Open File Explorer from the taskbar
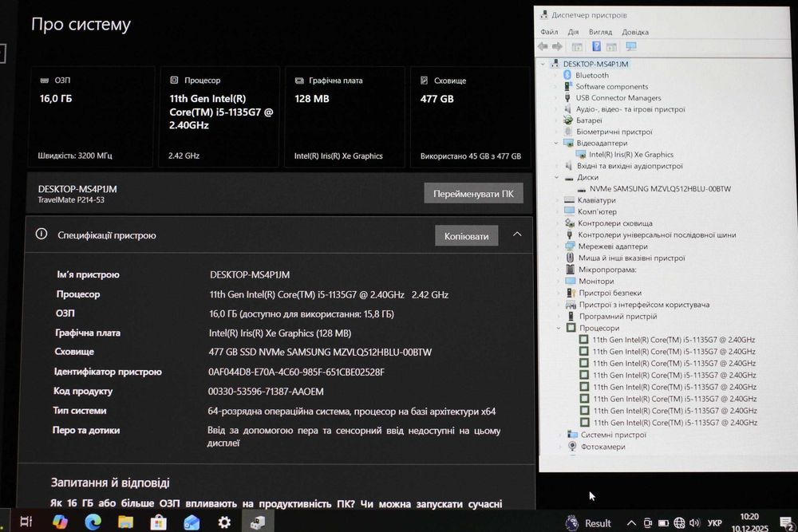 click(x=126, y=522)
